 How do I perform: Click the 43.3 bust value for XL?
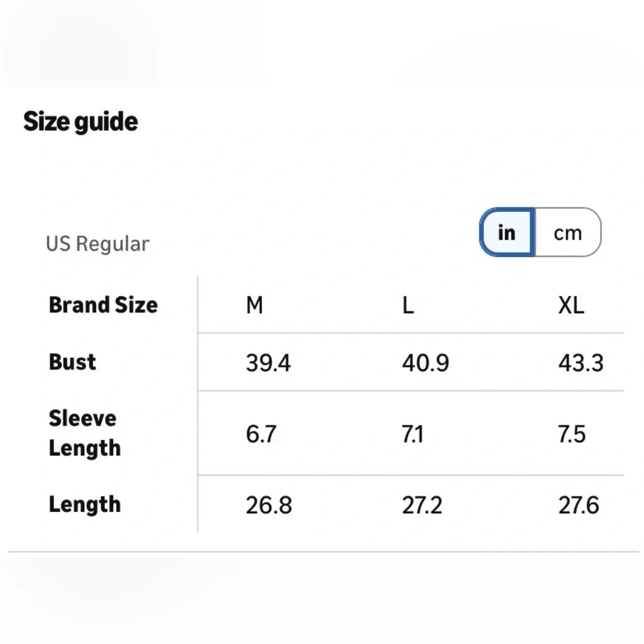pos(581,363)
